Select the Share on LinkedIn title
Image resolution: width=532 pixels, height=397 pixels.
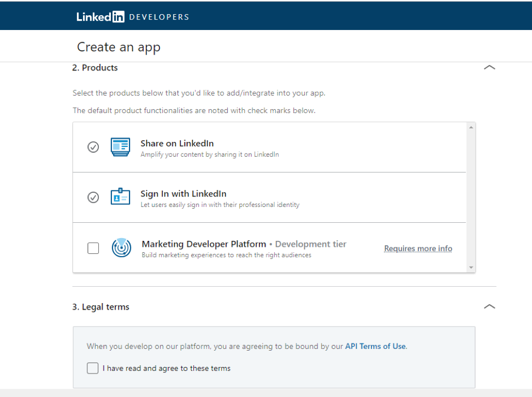tap(177, 144)
